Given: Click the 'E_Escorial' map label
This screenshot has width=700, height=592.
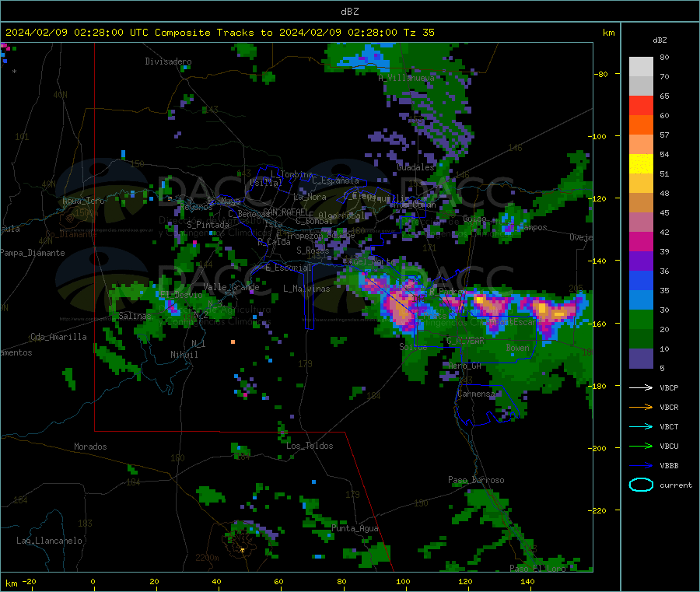Looking at the screenshot, I should [x=289, y=268].
